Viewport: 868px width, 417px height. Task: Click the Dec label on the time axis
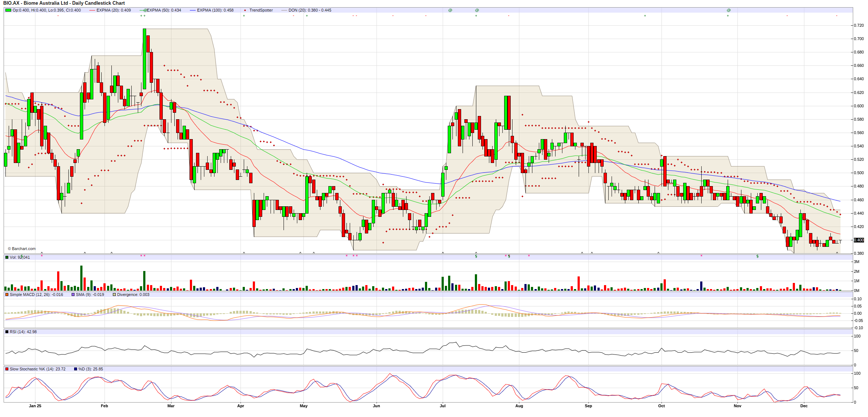[x=804, y=406]
